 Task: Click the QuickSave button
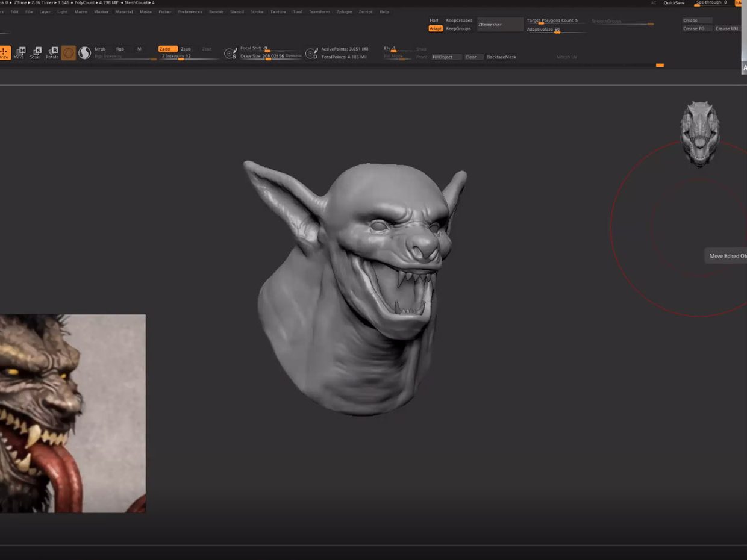pos(674,3)
